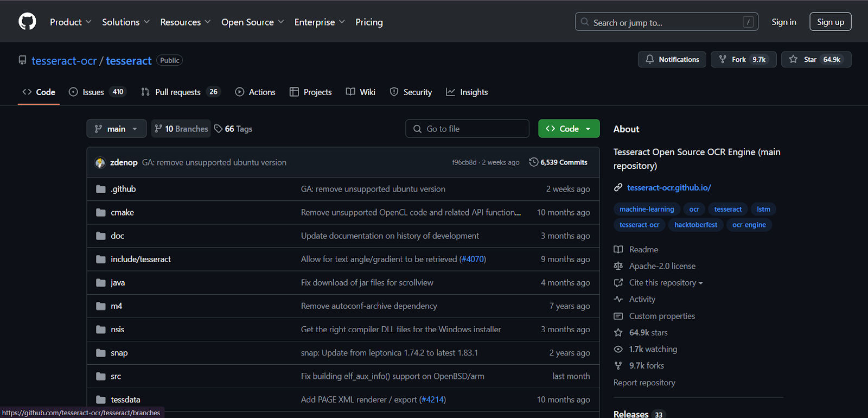Expand Cite this repository dropdown
868x418 pixels.
click(666, 283)
